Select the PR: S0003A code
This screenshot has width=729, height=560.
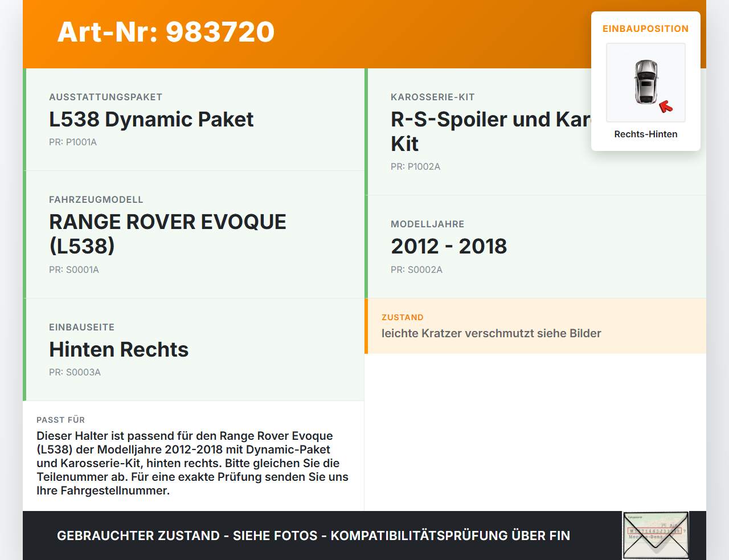[x=75, y=372]
